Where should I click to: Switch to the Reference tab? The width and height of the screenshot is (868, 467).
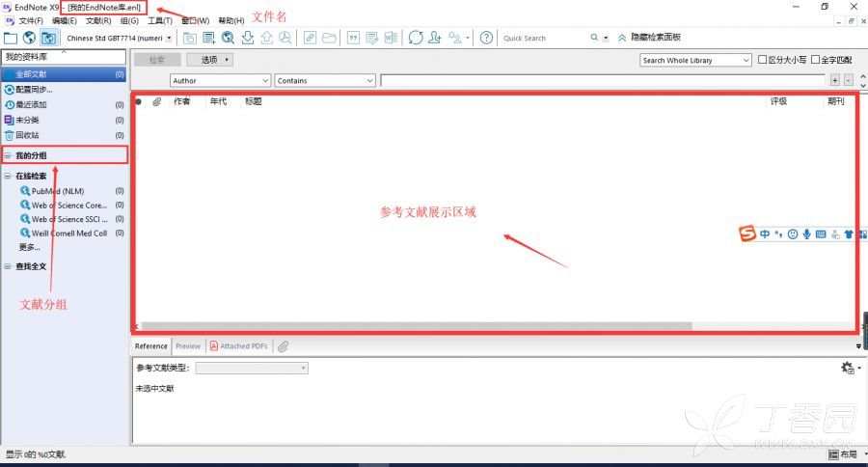point(150,346)
